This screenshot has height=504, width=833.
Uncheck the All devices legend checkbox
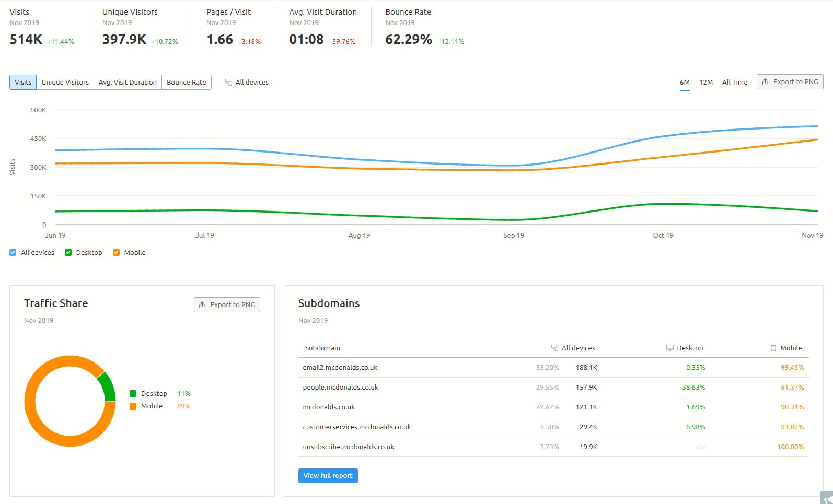tap(13, 253)
